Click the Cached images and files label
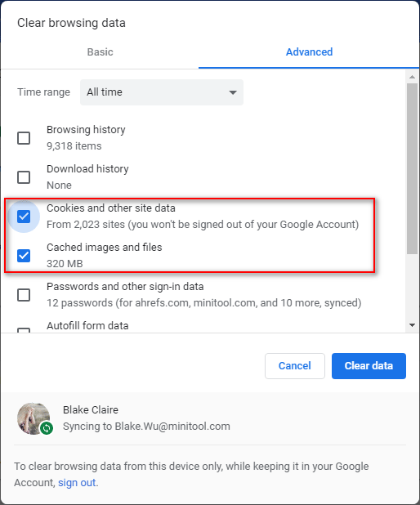 pyautogui.click(x=105, y=248)
